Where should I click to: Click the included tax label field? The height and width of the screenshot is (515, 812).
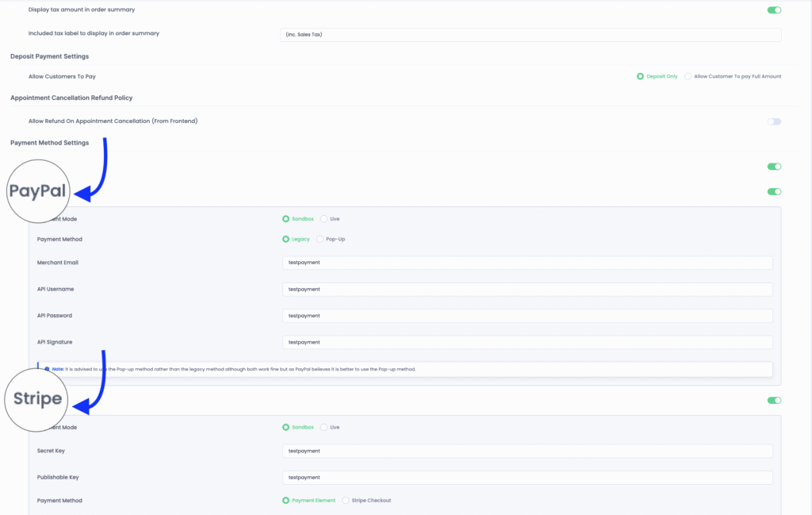(530, 35)
